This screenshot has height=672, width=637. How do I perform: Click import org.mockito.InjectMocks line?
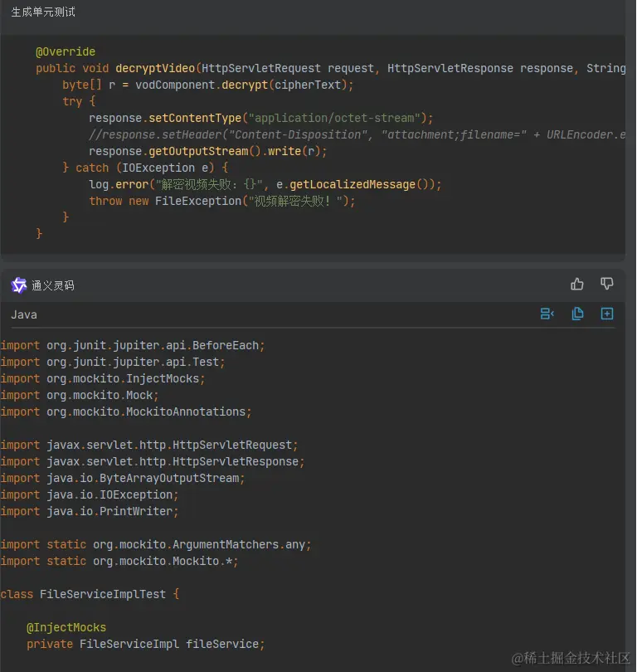103,379
